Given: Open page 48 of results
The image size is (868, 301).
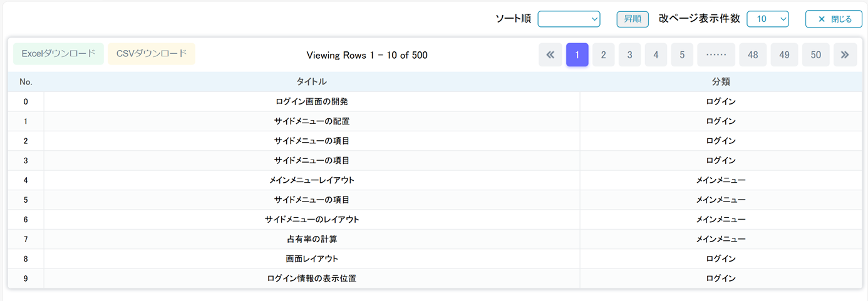Looking at the screenshot, I should [753, 55].
